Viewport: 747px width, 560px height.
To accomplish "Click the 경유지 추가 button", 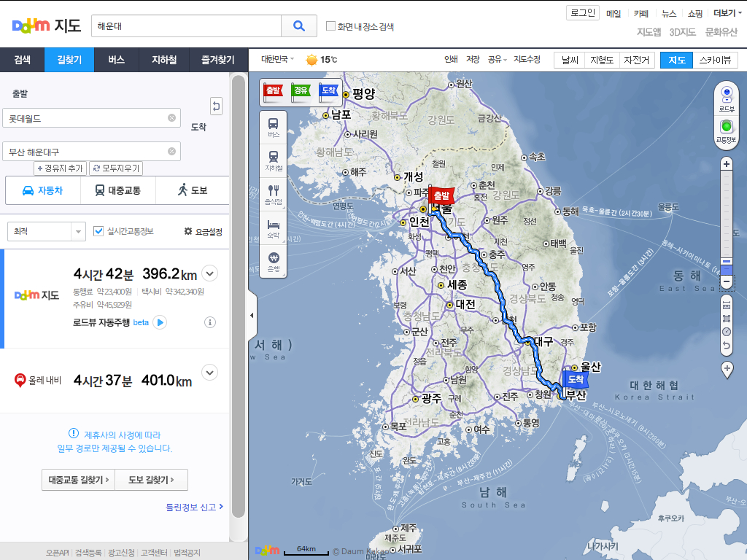I will pos(61,168).
